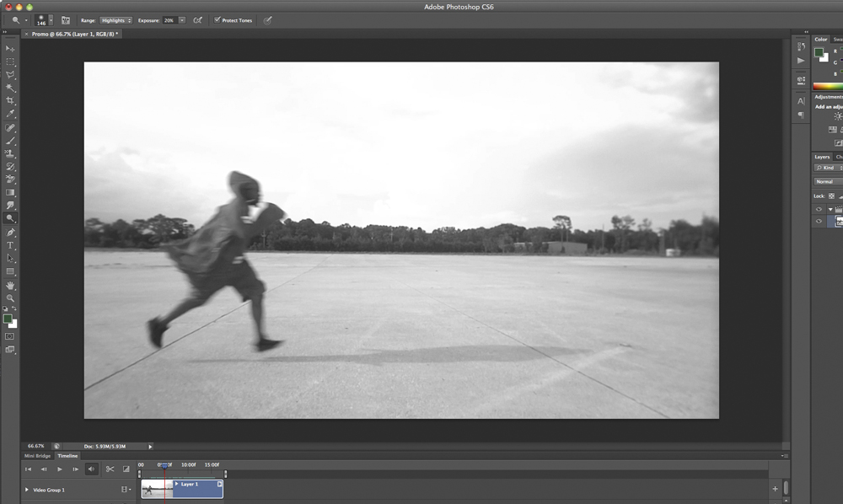Viewport: 843px width, 504px height.
Task: Collapse the video group in Layers panel
Action: (x=830, y=209)
